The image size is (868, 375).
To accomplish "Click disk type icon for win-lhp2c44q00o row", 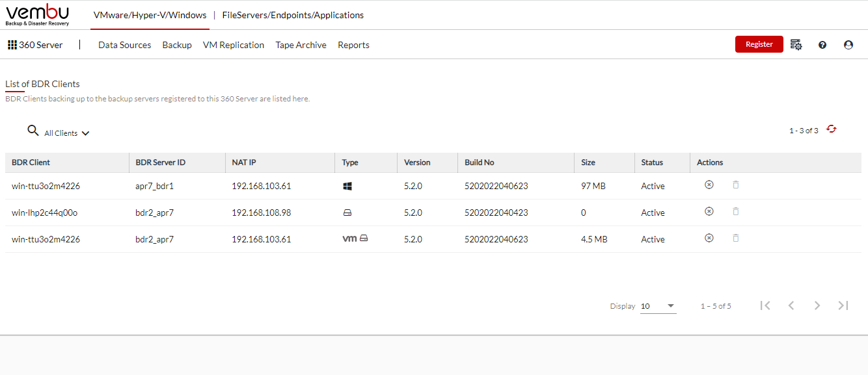I will 347,213.
